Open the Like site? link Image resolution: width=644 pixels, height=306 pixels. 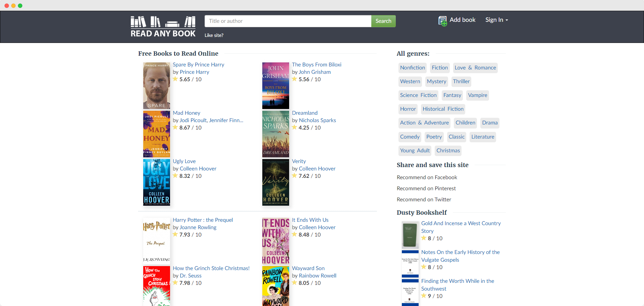pyautogui.click(x=214, y=35)
